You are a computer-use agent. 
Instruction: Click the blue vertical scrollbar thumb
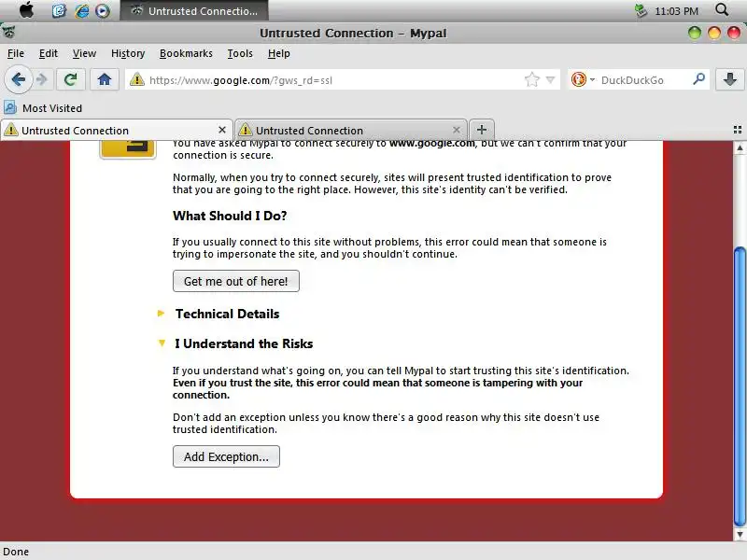(740, 385)
